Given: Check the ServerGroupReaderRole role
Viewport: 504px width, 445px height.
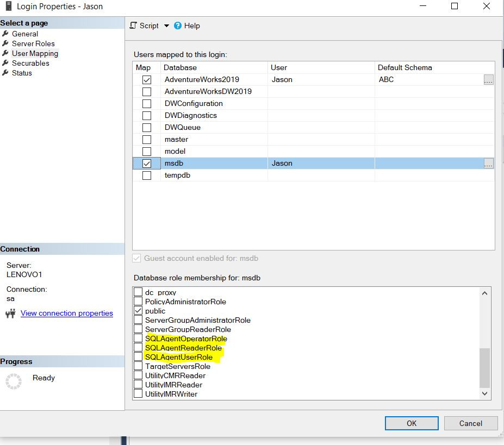Looking at the screenshot, I should pos(138,329).
